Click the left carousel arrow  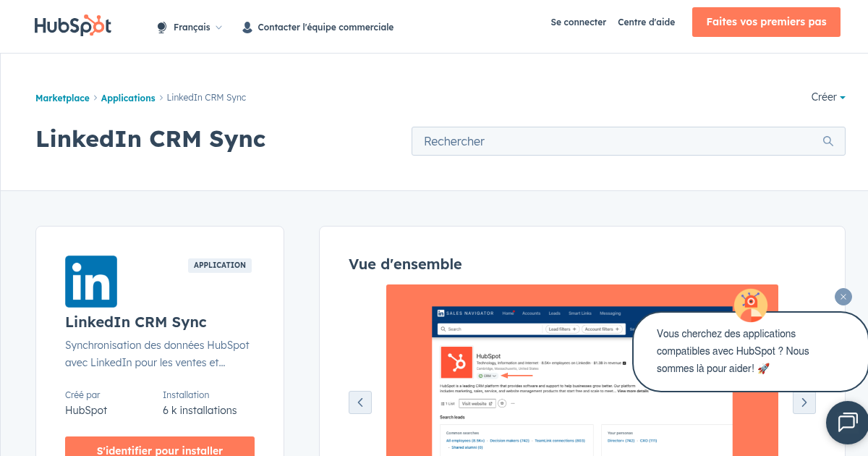point(360,402)
